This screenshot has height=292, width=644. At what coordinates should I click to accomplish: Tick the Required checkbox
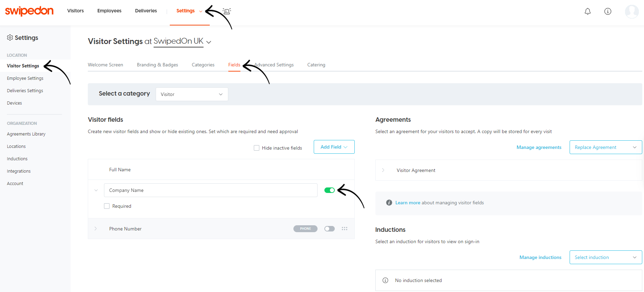click(x=107, y=206)
